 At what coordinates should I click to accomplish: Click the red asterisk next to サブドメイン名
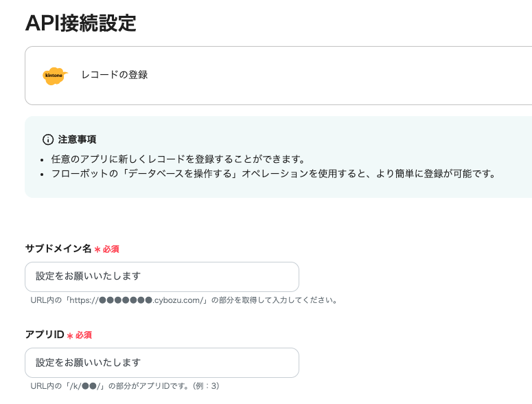coord(97,249)
